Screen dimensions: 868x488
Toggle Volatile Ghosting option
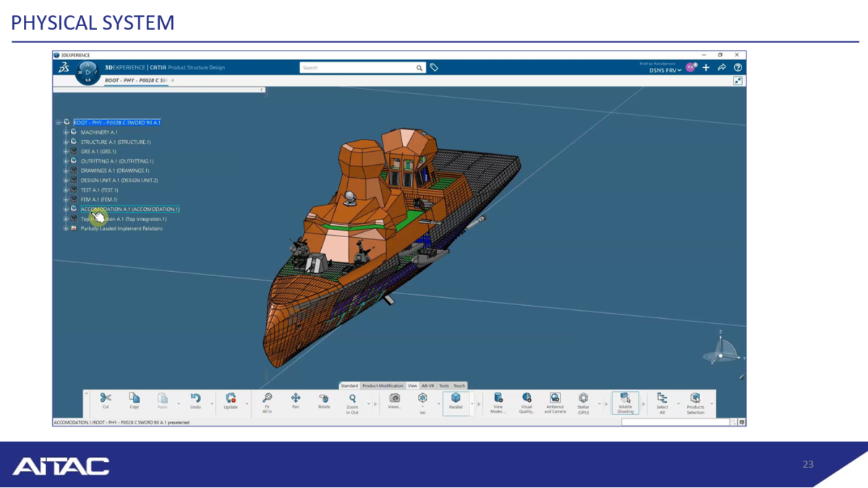(625, 401)
